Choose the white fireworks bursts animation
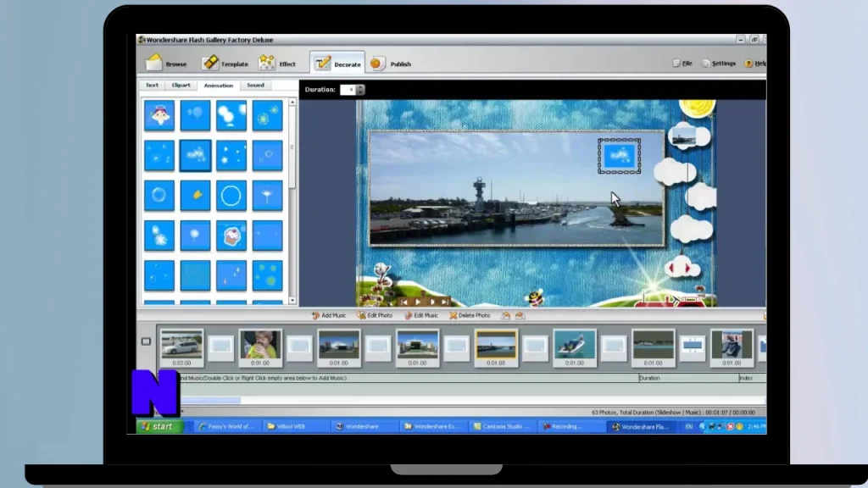Image resolution: width=868 pixels, height=488 pixels. [159, 236]
